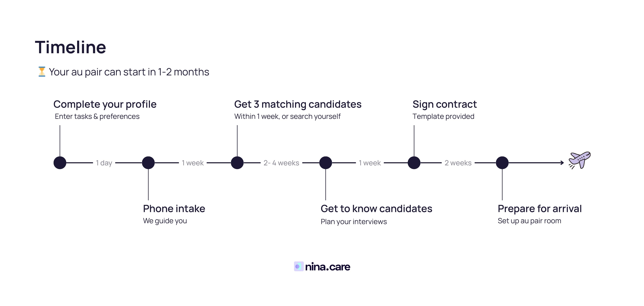
Task: Click the 2- 4 weeks duration label
Action: (x=281, y=163)
